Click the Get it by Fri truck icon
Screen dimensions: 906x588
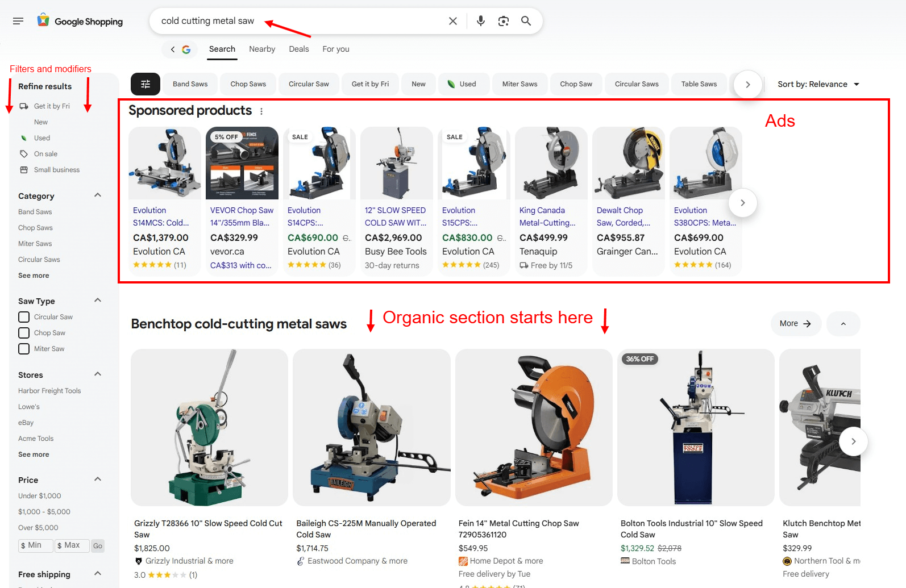[x=24, y=106]
